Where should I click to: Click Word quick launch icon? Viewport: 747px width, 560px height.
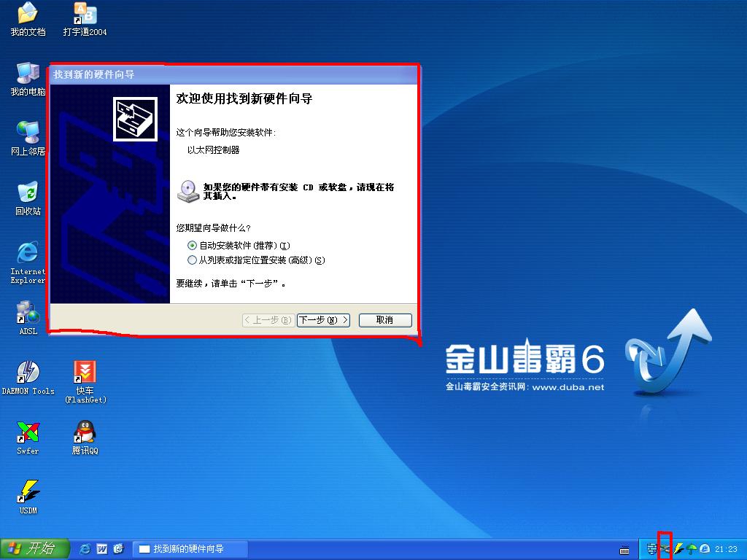click(101, 549)
